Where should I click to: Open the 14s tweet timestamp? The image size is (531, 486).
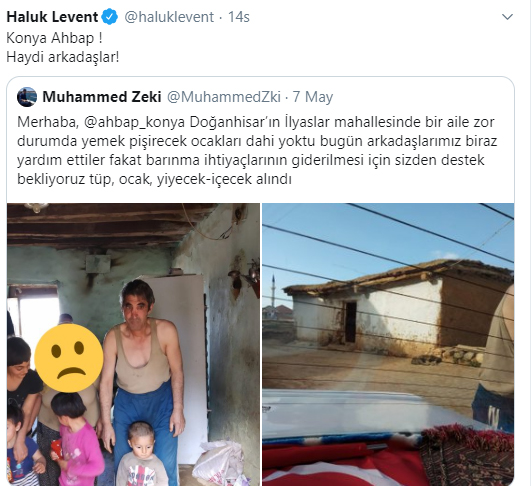click(x=239, y=17)
